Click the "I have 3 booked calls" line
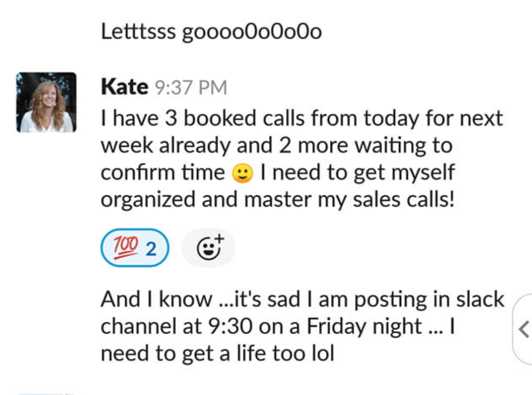 point(301,118)
